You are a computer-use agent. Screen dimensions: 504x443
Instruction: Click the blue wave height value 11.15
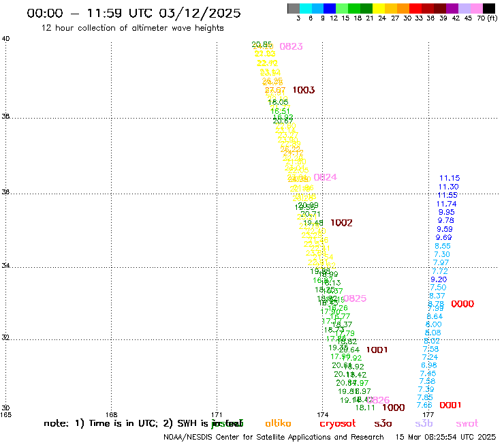click(x=450, y=178)
